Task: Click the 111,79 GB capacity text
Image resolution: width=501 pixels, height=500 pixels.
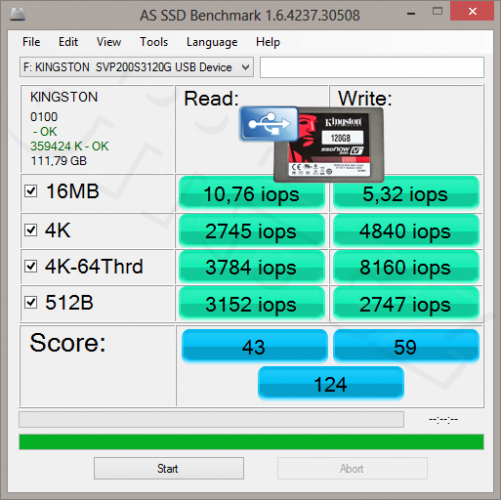Action: tap(58, 161)
